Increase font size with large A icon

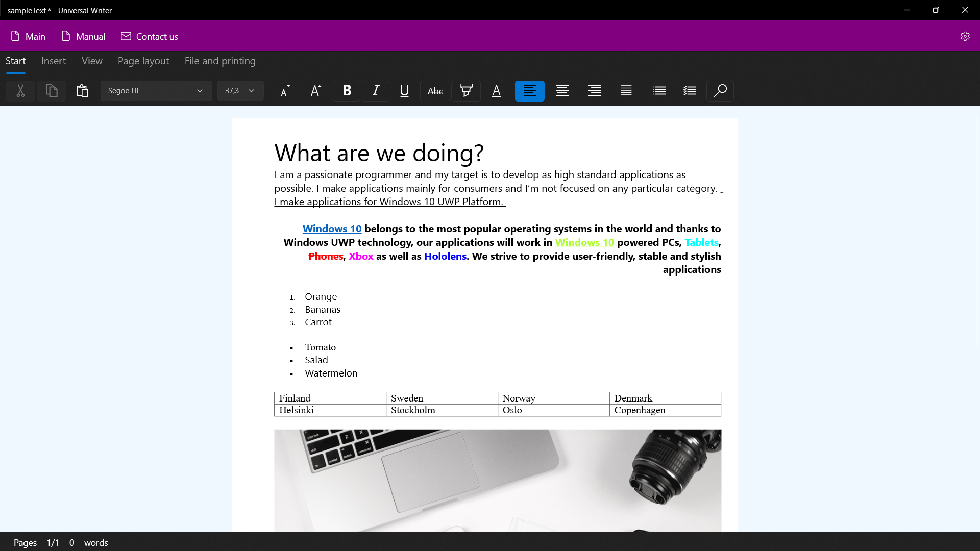(x=316, y=91)
